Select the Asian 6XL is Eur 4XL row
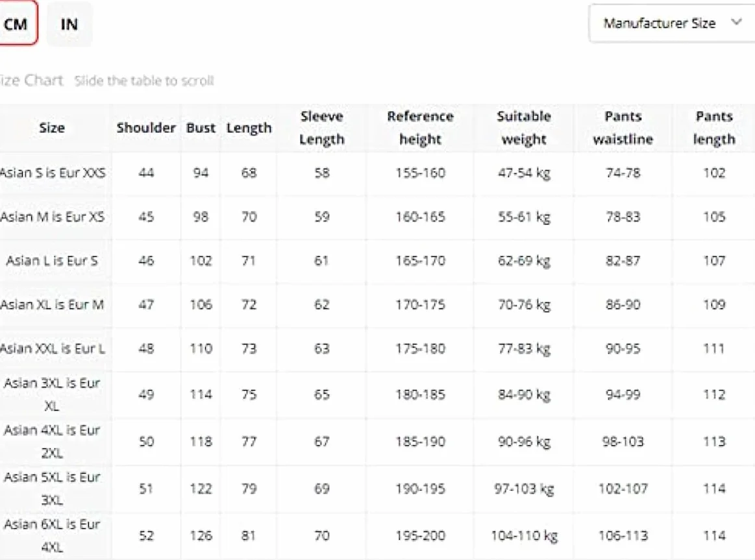 pos(378,536)
